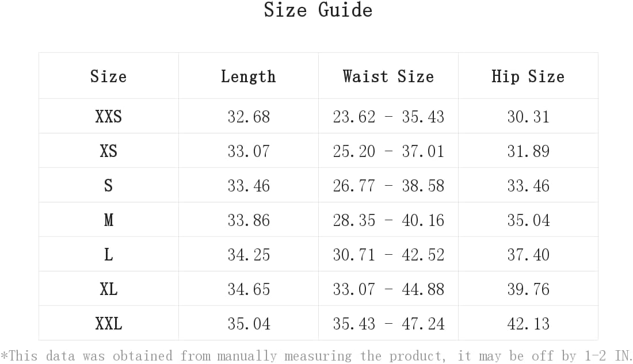Click waist range 35.43 - 47.24
633x364 pixels.
(x=388, y=324)
